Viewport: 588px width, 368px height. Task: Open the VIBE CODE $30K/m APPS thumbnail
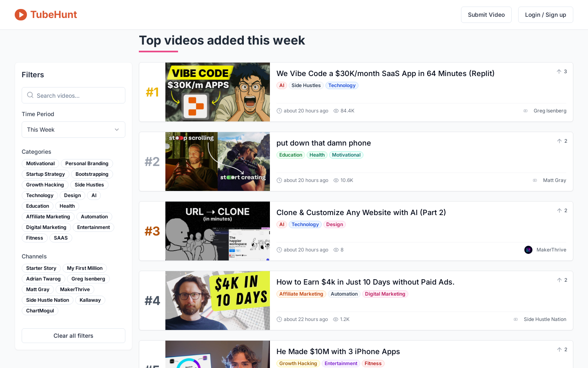(x=218, y=92)
